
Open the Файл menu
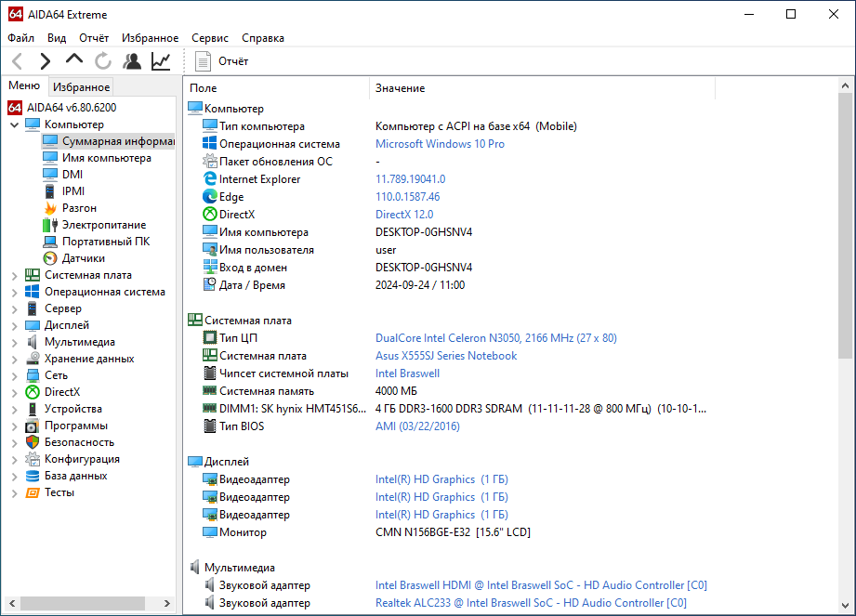[20, 38]
